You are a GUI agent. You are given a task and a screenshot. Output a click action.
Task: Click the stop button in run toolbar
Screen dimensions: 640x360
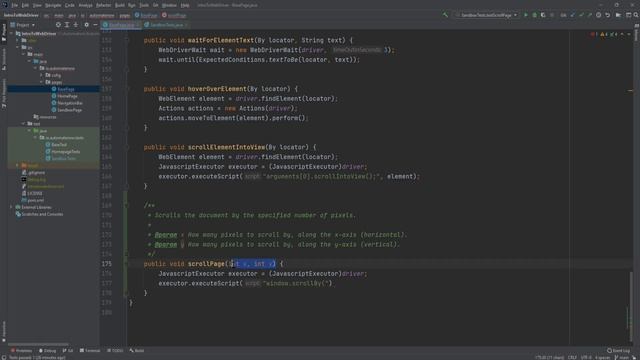552,15
